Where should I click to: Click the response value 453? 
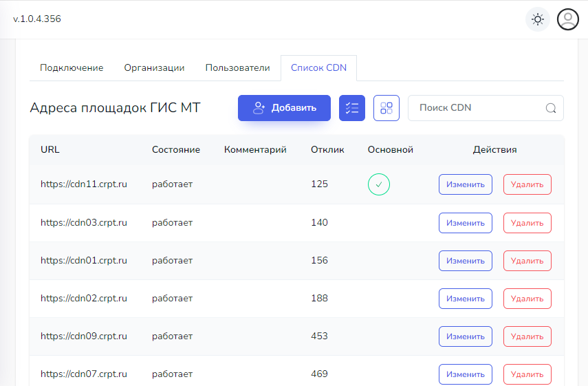(320, 336)
